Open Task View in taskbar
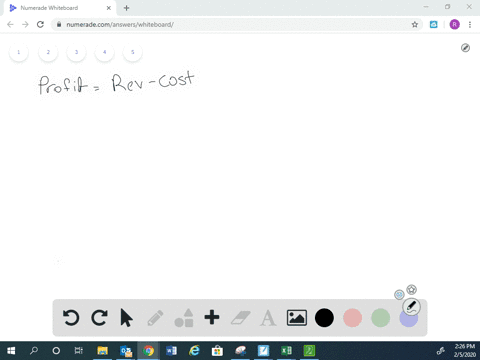This screenshot has width=480, height=360. (79, 351)
